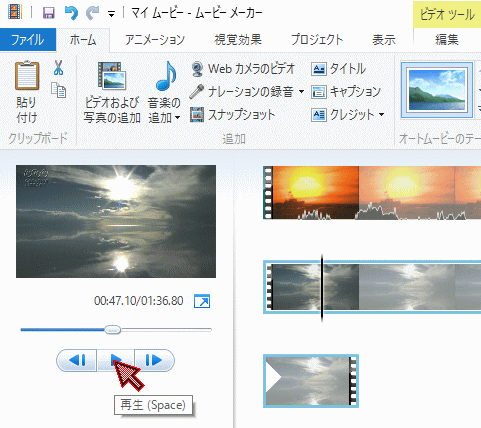Toggle full screen preview icon
Image resolution: width=481 pixels, height=428 pixels.
202,301
